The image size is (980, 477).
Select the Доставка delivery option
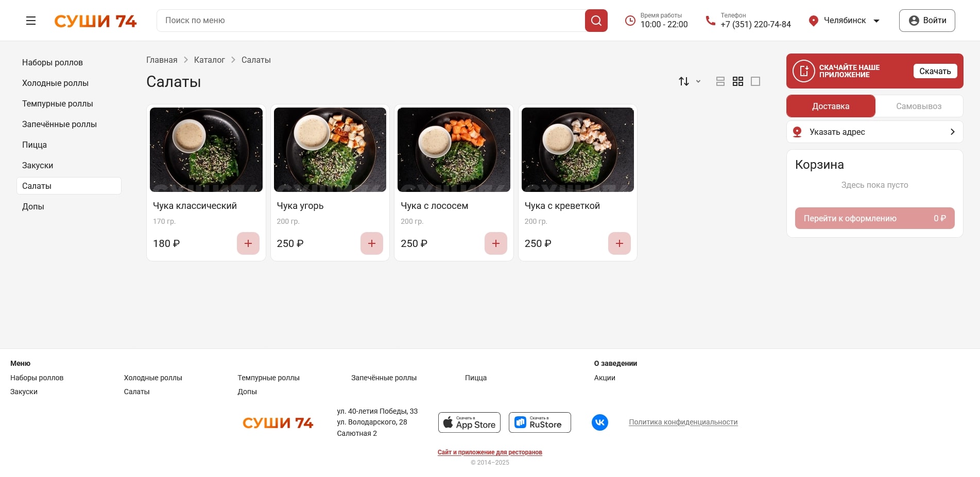point(830,106)
